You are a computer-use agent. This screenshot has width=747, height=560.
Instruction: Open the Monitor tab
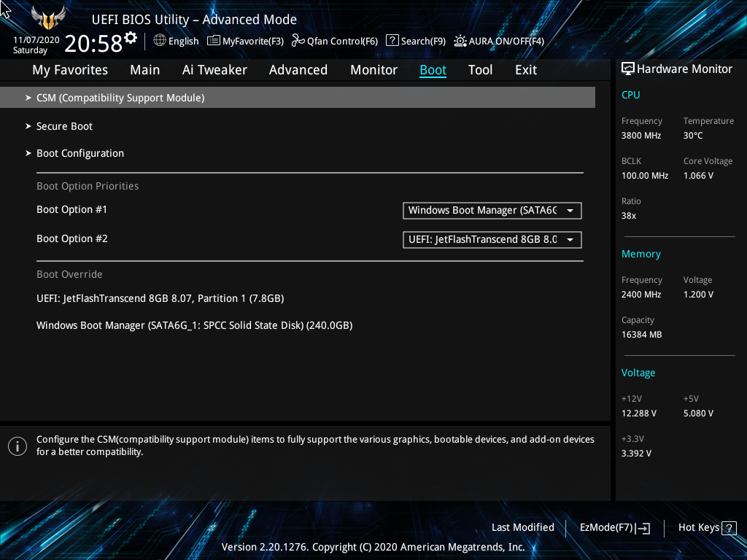point(374,70)
